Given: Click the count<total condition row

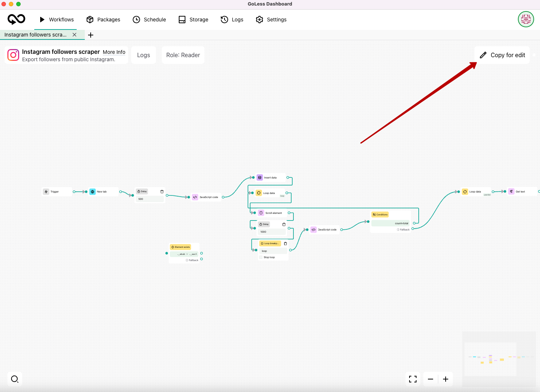Looking at the screenshot, I should pyautogui.click(x=391, y=223).
